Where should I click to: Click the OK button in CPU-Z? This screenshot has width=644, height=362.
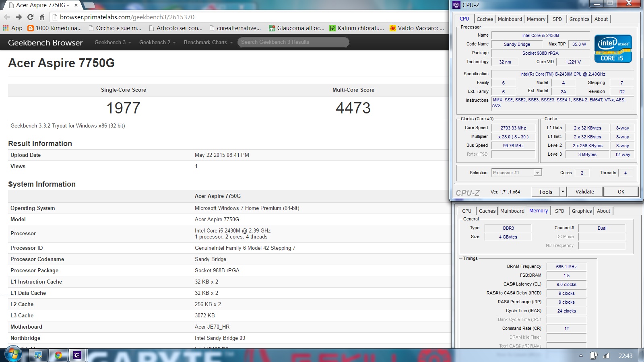(621, 192)
